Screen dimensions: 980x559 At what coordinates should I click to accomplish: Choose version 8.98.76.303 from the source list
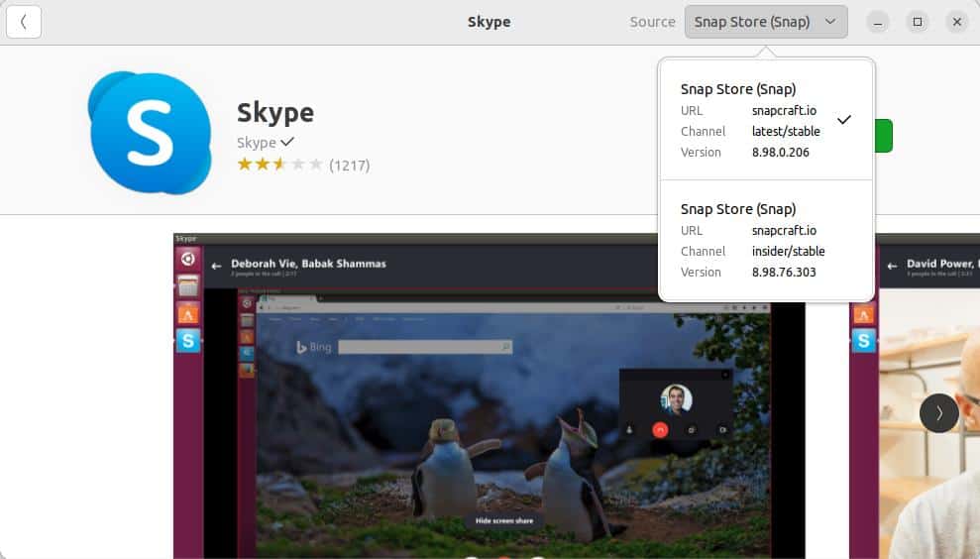coord(783,272)
